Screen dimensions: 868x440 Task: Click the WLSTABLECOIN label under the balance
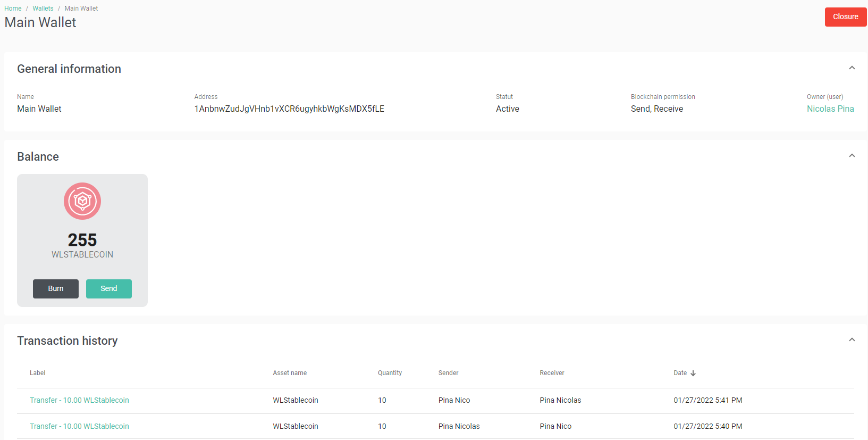(82, 255)
